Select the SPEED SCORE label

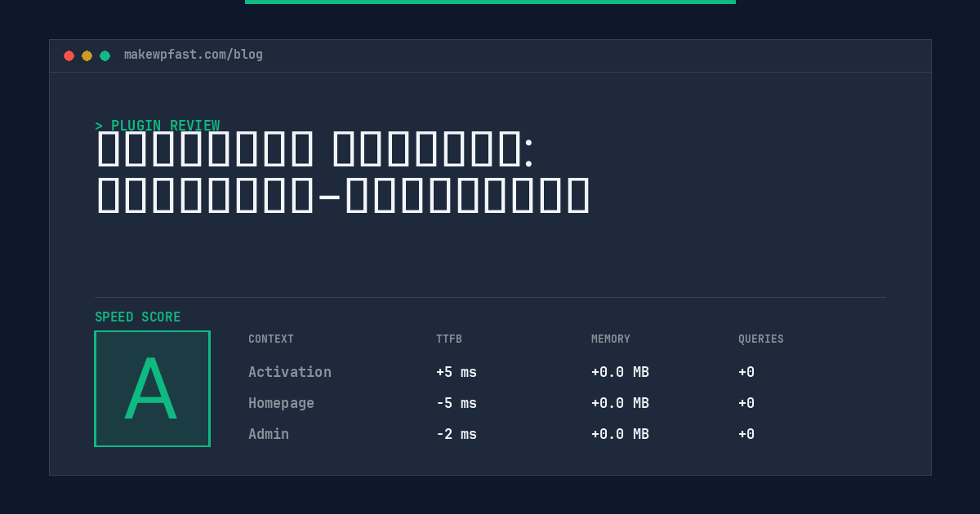point(138,317)
